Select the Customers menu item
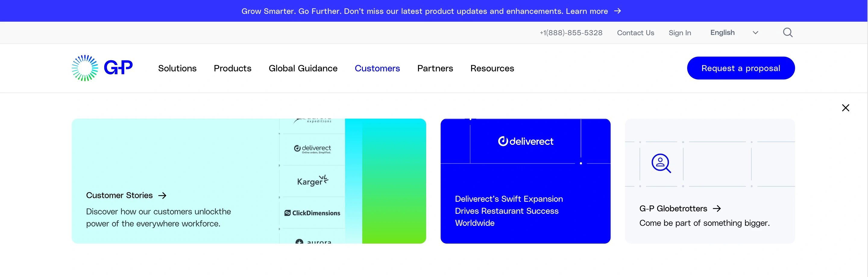Screen dimensions: 868x277 pyautogui.click(x=377, y=68)
